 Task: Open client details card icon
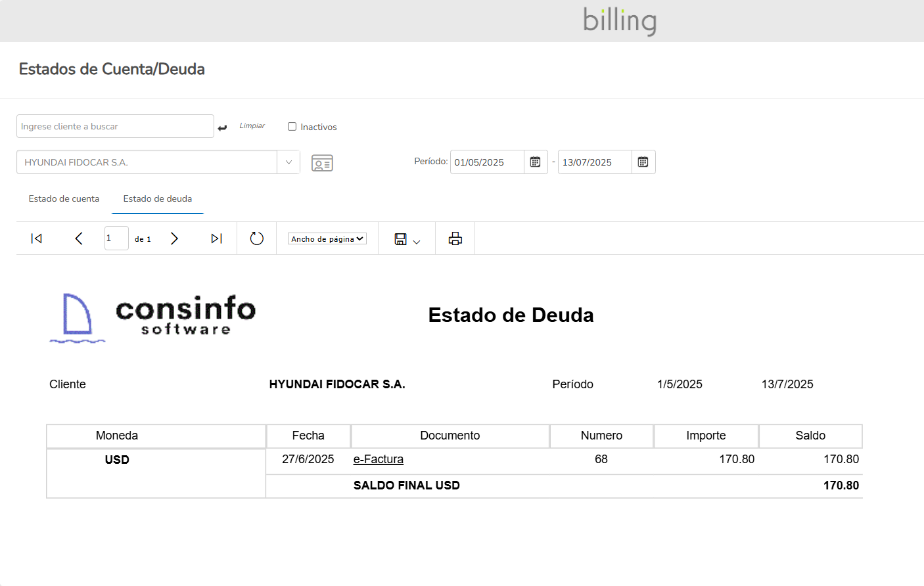[322, 163]
